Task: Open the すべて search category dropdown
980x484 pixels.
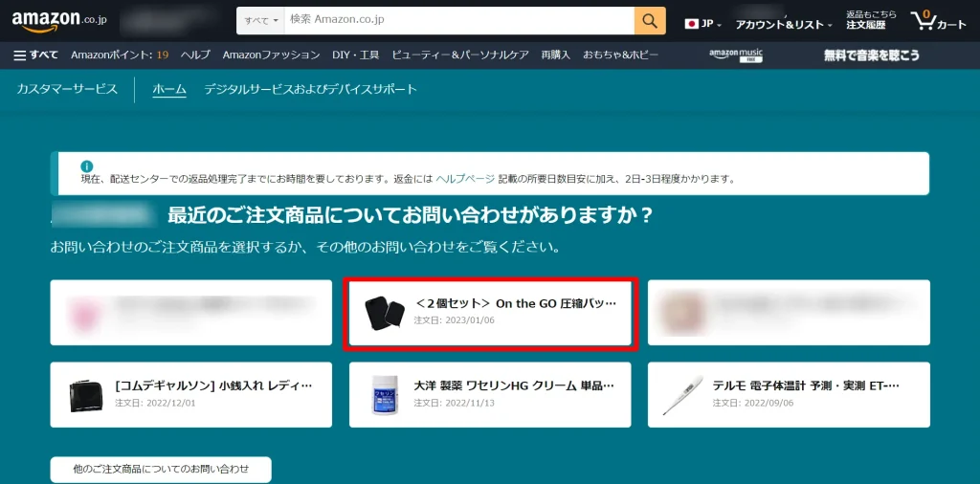Action: click(x=260, y=21)
